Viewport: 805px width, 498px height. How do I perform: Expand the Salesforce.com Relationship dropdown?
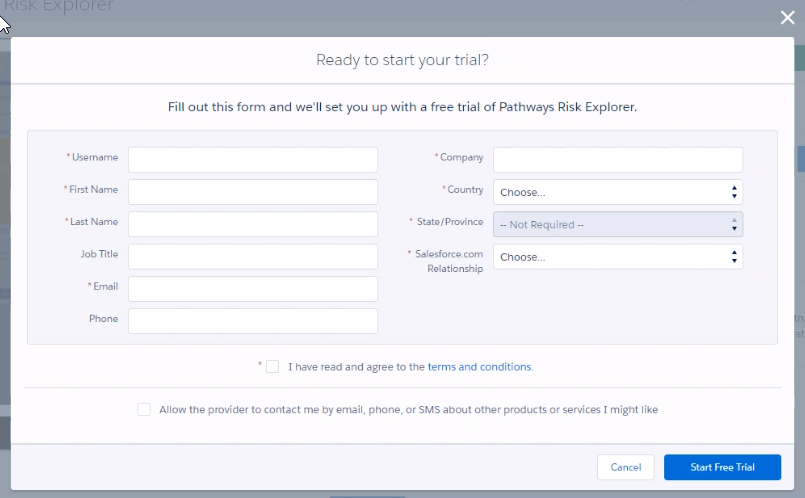coord(617,257)
